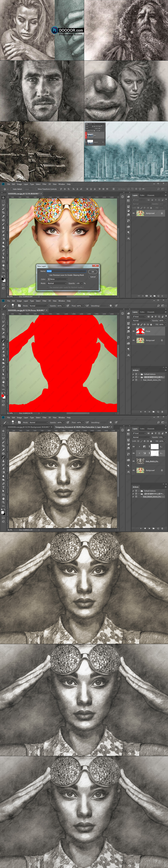Select the Crop tool in first Photoshop window
168x868 pixels.
tap(3, 212)
